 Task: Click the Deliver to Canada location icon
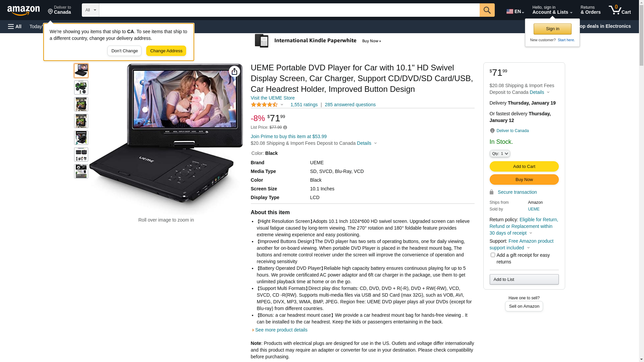(x=492, y=131)
